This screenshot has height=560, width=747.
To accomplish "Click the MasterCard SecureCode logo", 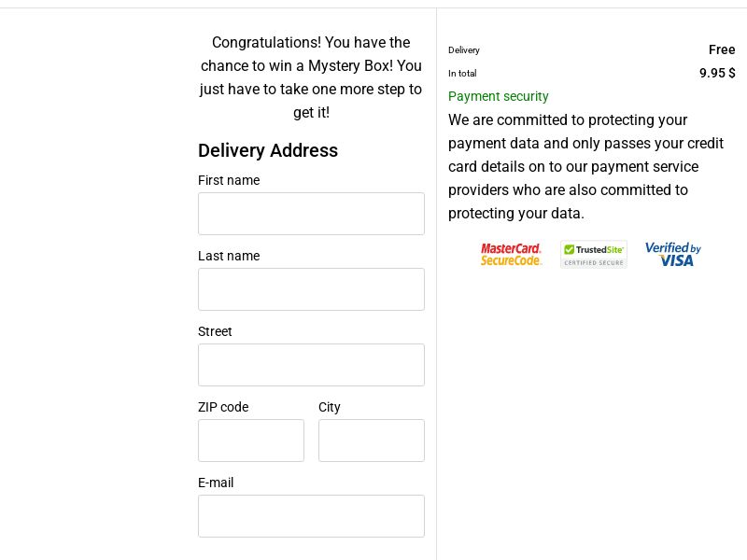I will pyautogui.click(x=511, y=254).
